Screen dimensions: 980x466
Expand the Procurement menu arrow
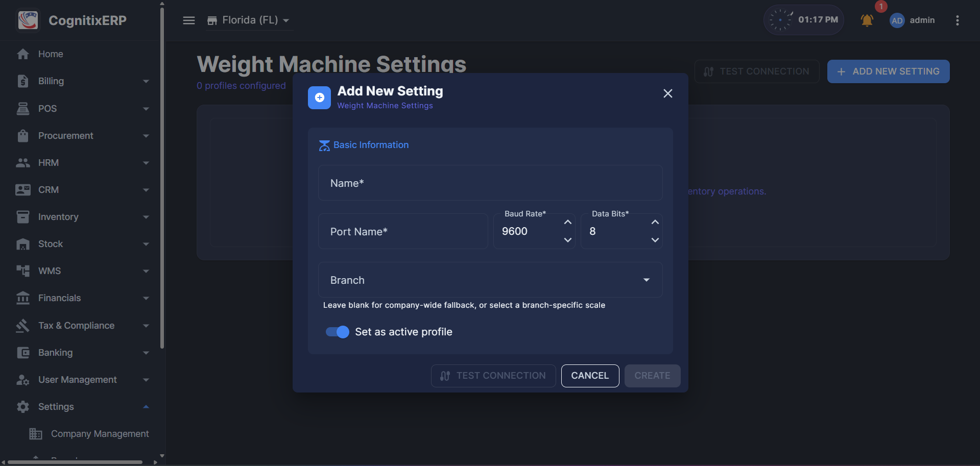coord(146,136)
